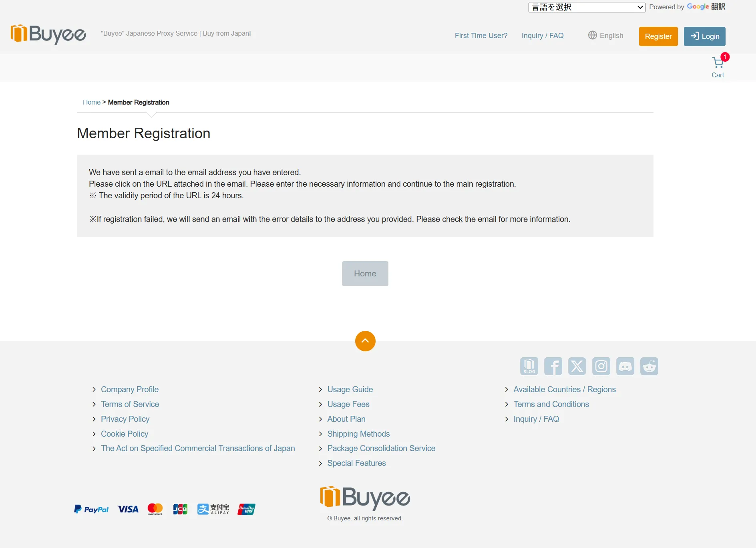Open the Reddit social icon
756x548 pixels.
click(x=649, y=366)
